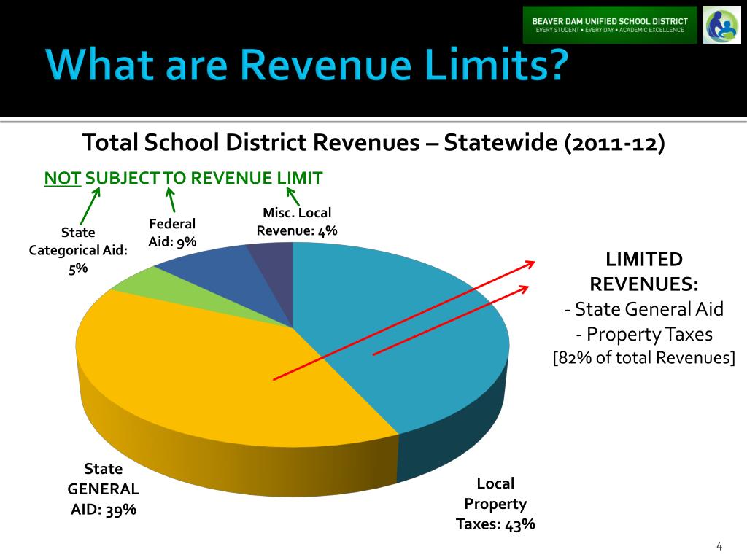747x560 pixels.
Task: Click the 'Misc. Local Revenue: 4%' label
Action: [x=297, y=222]
